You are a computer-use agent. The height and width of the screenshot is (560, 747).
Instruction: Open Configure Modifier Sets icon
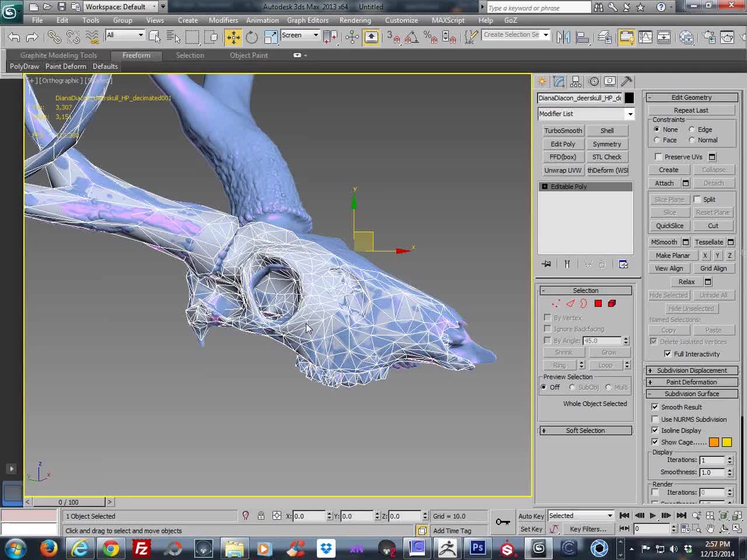tap(623, 264)
